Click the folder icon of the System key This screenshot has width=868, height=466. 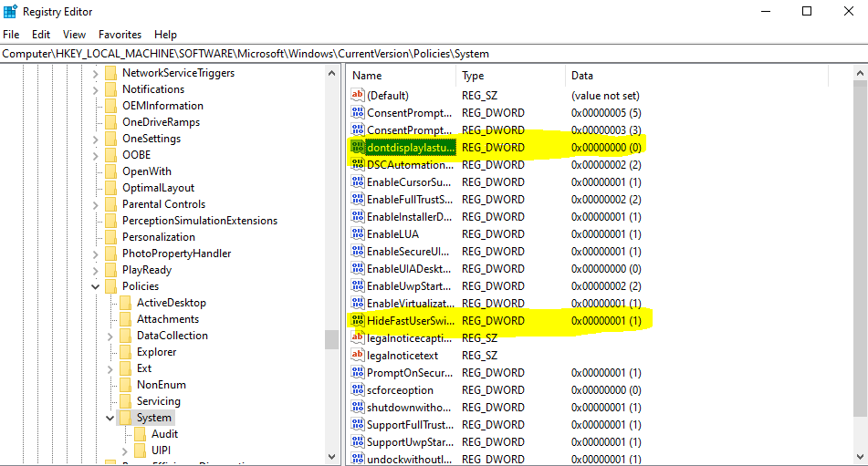point(126,418)
